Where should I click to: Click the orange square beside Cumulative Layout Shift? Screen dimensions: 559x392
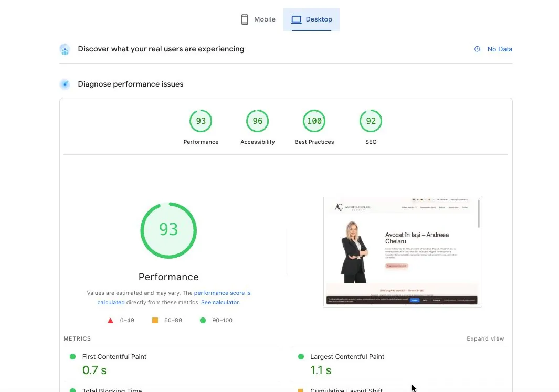point(301,390)
